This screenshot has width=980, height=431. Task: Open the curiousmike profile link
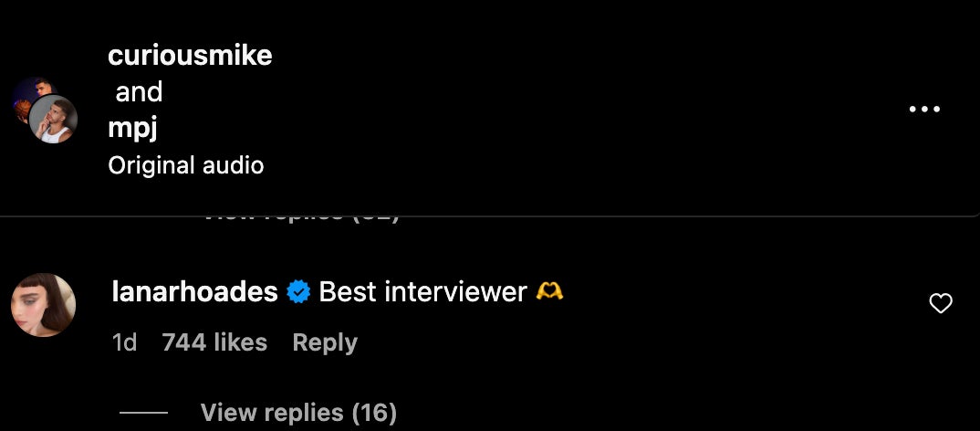coord(190,56)
